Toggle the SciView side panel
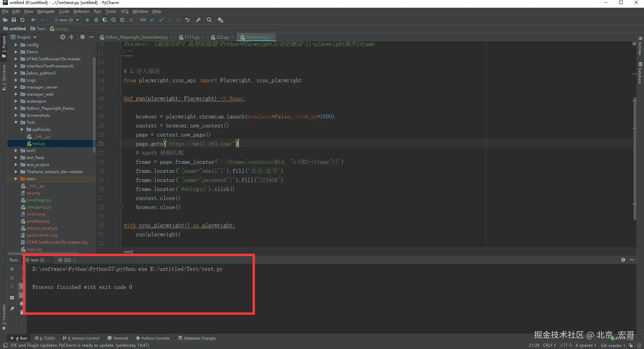 [x=640, y=46]
